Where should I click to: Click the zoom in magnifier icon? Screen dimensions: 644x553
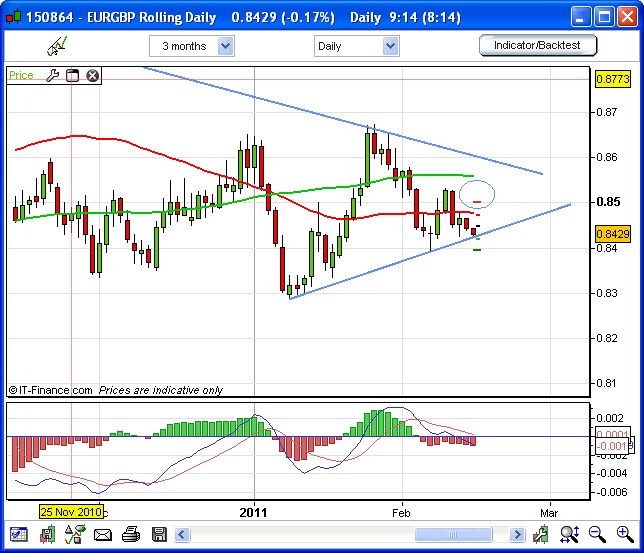tap(625, 534)
